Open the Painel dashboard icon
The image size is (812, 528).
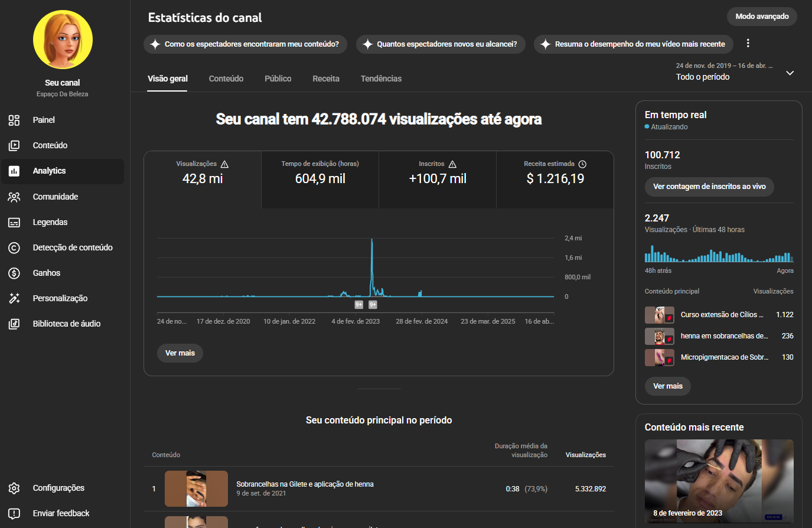(14, 120)
